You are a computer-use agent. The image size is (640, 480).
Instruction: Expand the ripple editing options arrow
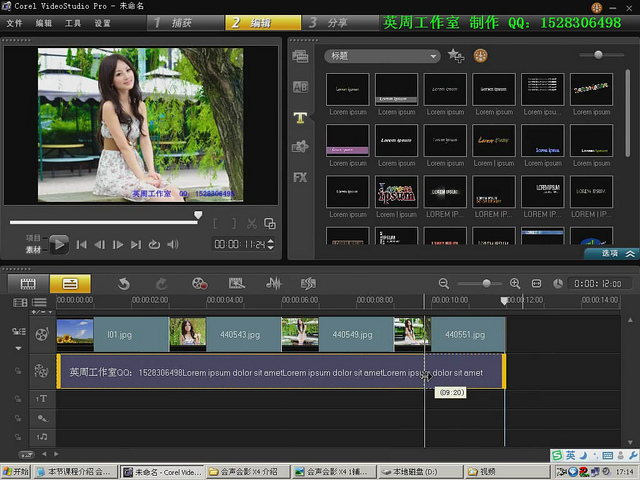pos(18,348)
